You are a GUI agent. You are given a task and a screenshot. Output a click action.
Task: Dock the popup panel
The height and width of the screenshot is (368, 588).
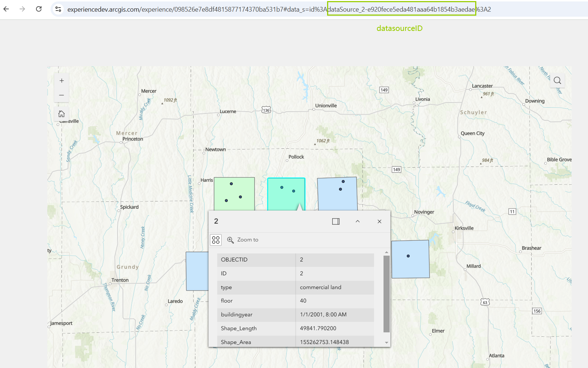coord(335,221)
